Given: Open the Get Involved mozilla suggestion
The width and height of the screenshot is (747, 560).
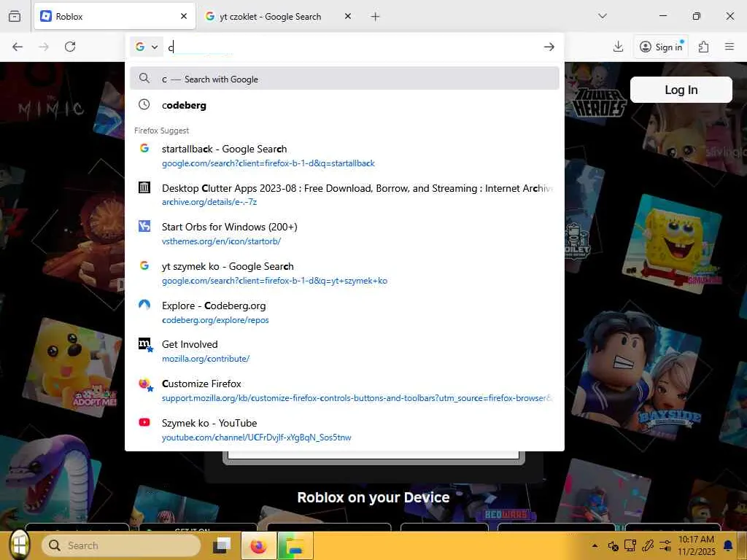Looking at the screenshot, I should 344,351.
